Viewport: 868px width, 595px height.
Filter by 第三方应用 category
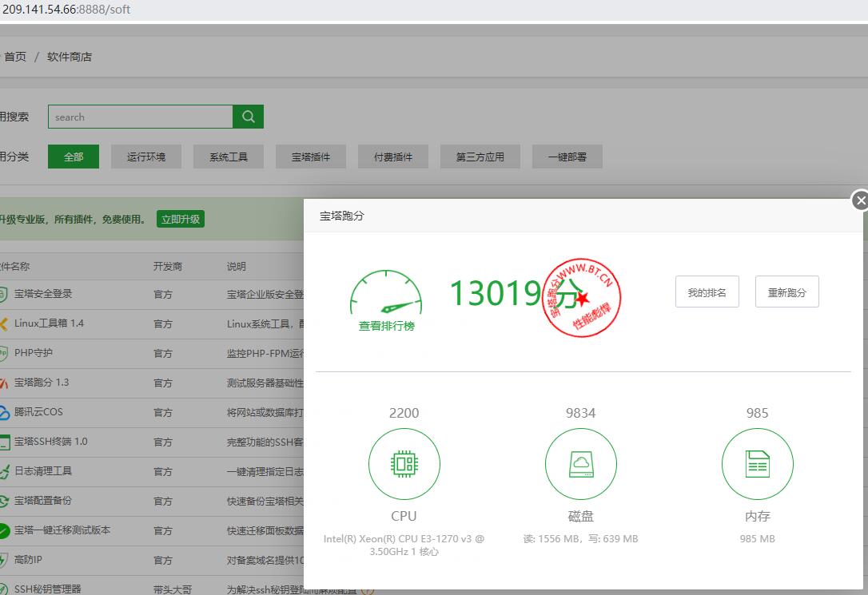click(x=480, y=157)
